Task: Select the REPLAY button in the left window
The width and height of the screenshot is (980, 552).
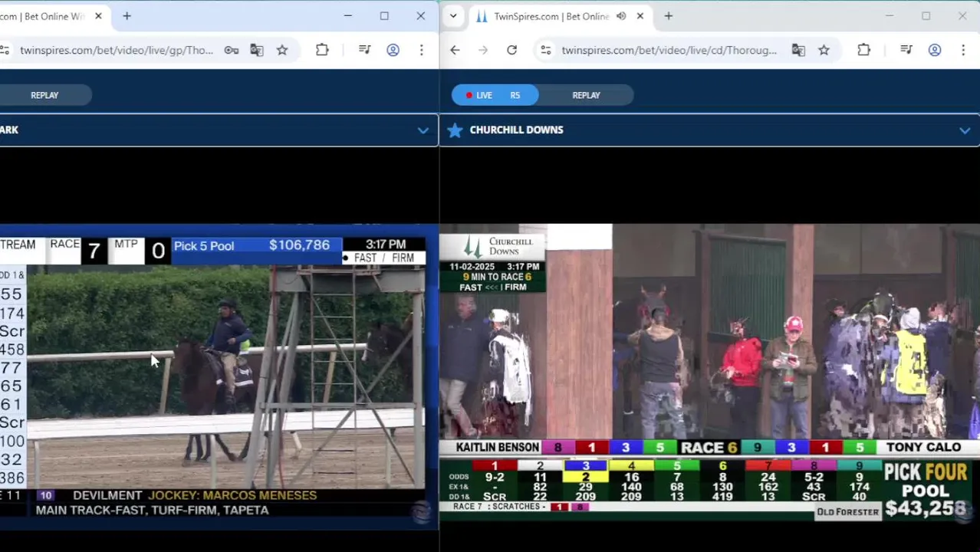Action: (44, 95)
